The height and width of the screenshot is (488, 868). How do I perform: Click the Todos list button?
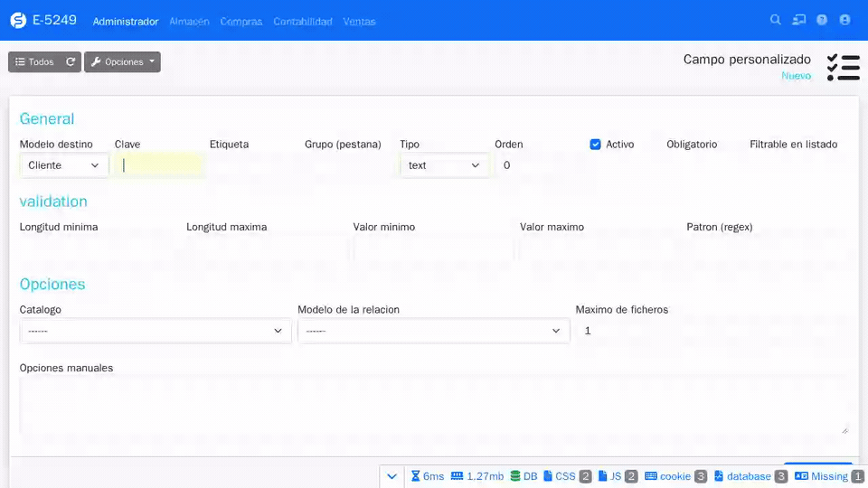pos(34,62)
